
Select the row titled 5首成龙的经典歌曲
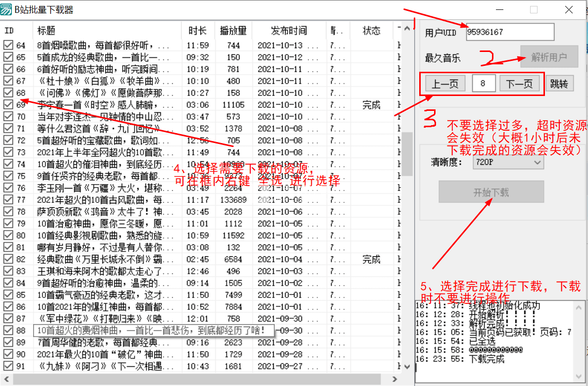200,57
